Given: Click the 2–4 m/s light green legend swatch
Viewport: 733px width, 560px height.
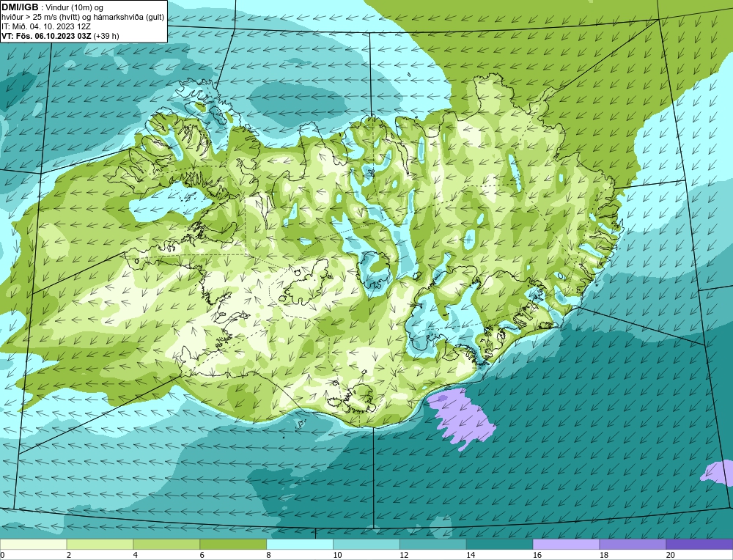Looking at the screenshot, I should 100,545.
